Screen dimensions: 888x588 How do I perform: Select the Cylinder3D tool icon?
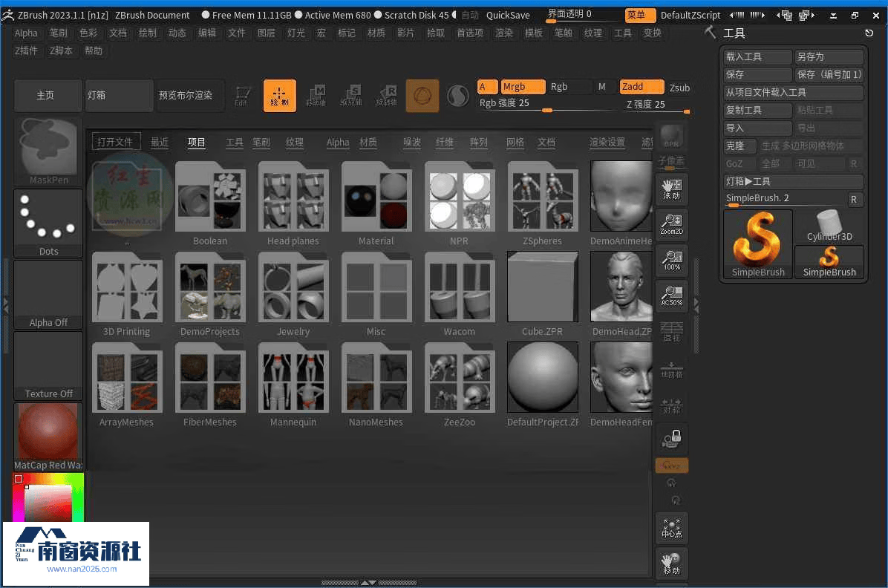pyautogui.click(x=829, y=226)
